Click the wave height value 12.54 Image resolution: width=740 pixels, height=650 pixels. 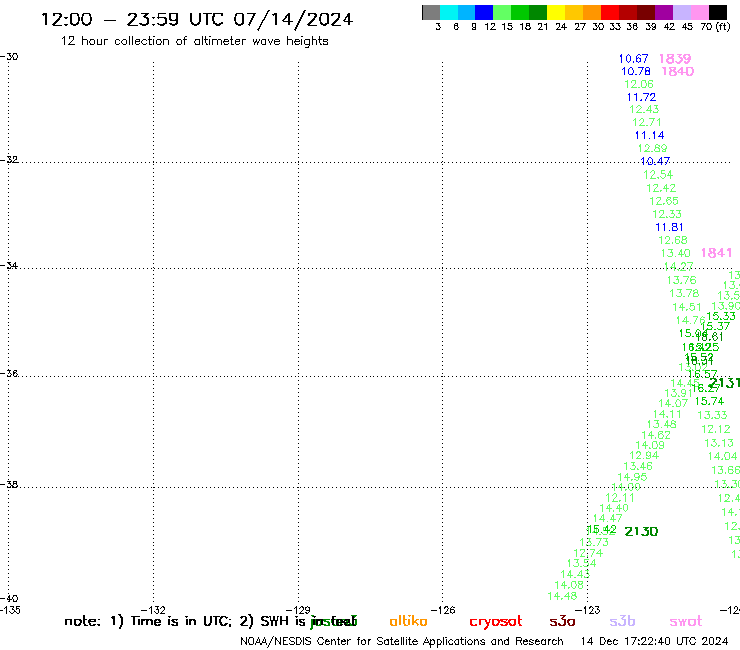coord(658,175)
